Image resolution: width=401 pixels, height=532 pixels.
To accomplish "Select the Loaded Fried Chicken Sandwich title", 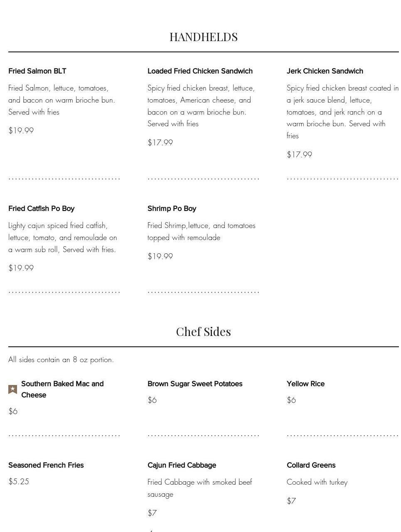I will click(x=200, y=71).
